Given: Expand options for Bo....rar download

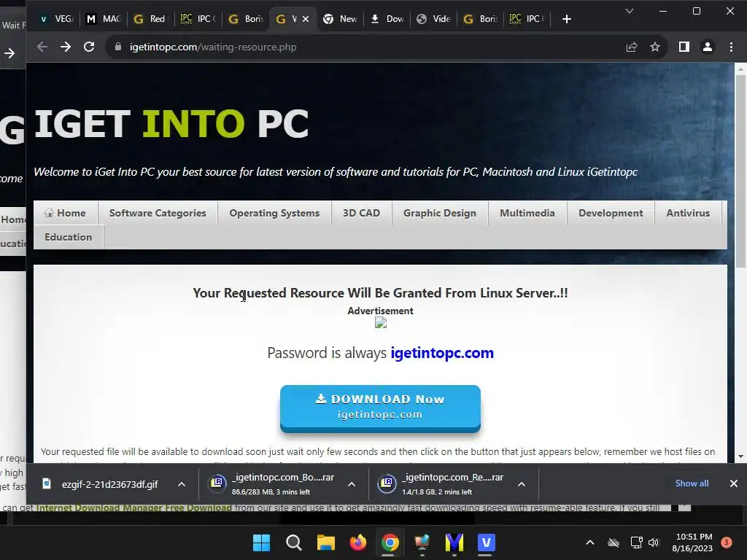Looking at the screenshot, I should tap(352, 484).
